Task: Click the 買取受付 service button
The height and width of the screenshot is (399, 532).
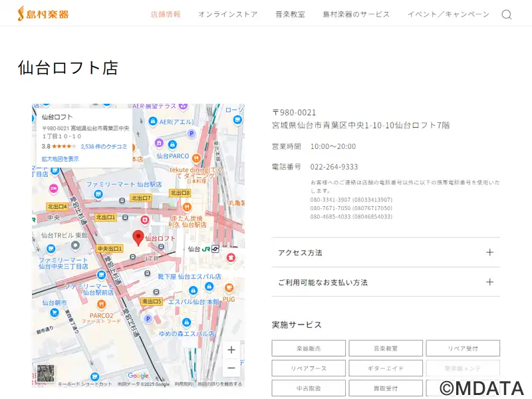Action: pyautogui.click(x=386, y=388)
